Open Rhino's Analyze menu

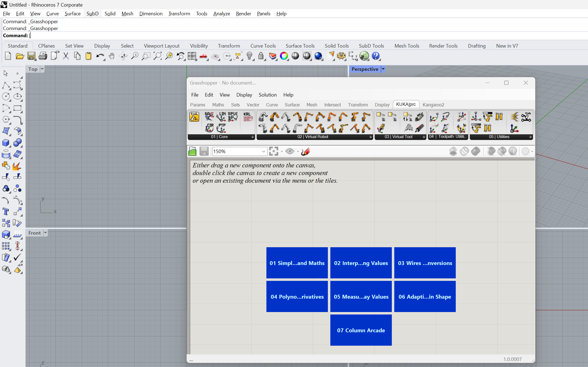pos(222,13)
